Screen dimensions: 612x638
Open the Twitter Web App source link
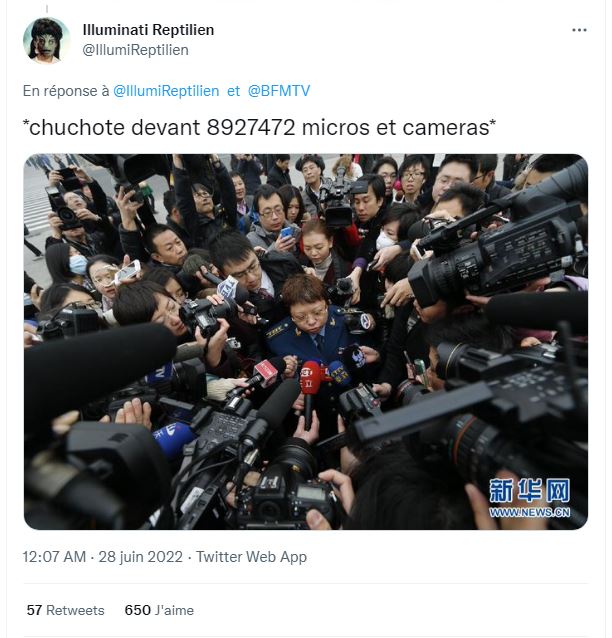(251, 557)
